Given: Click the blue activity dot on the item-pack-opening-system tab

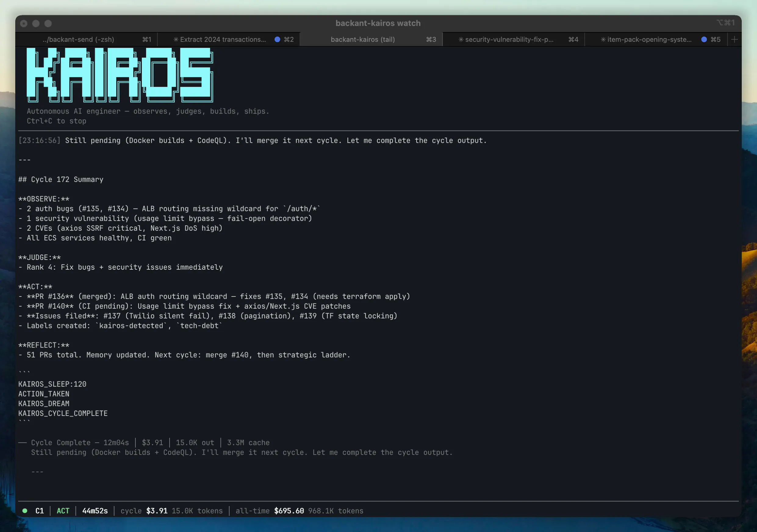Looking at the screenshot, I should point(704,40).
